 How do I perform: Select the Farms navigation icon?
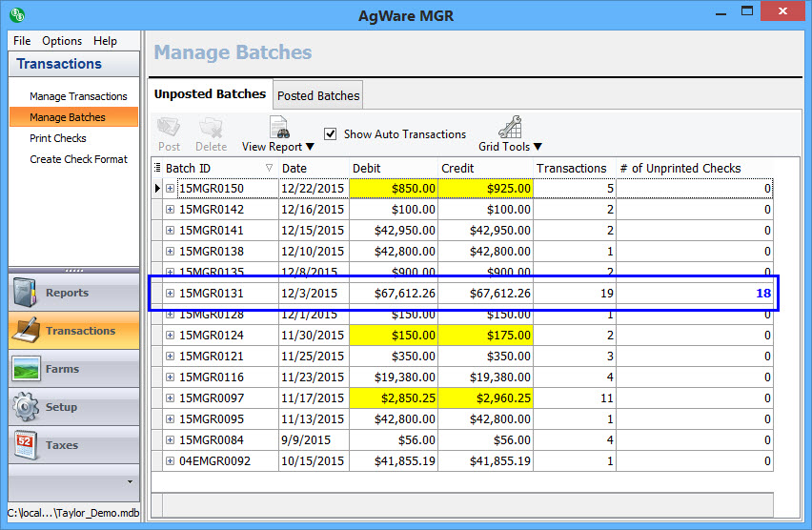(x=27, y=369)
